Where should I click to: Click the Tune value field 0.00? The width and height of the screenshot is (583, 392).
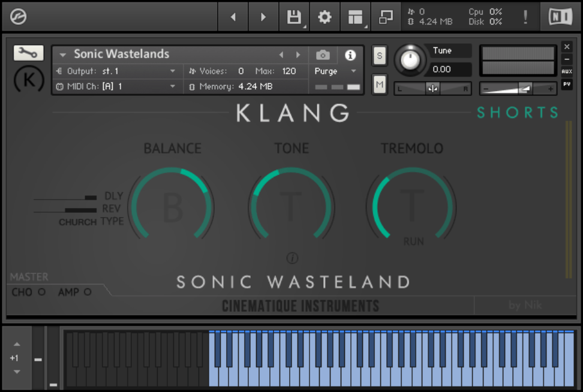point(450,70)
